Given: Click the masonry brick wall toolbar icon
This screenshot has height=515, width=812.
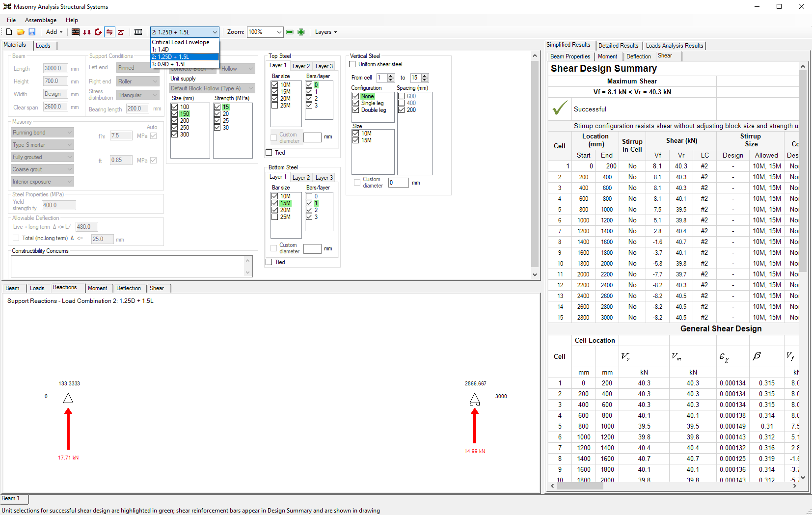Looking at the screenshot, I should (x=76, y=32).
